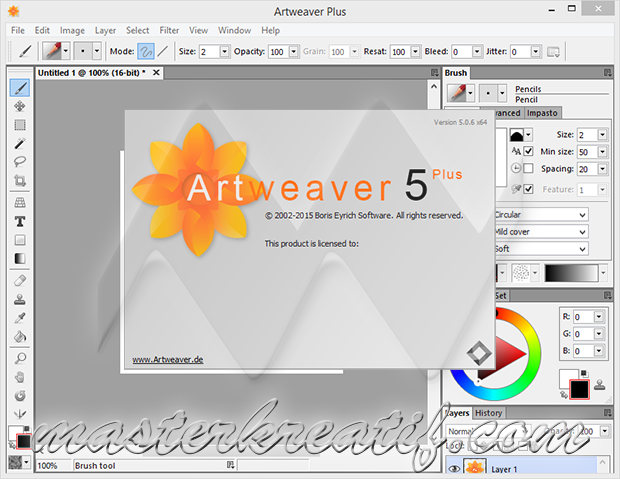Select the Shape tool
The image size is (620, 479).
coord(20,240)
